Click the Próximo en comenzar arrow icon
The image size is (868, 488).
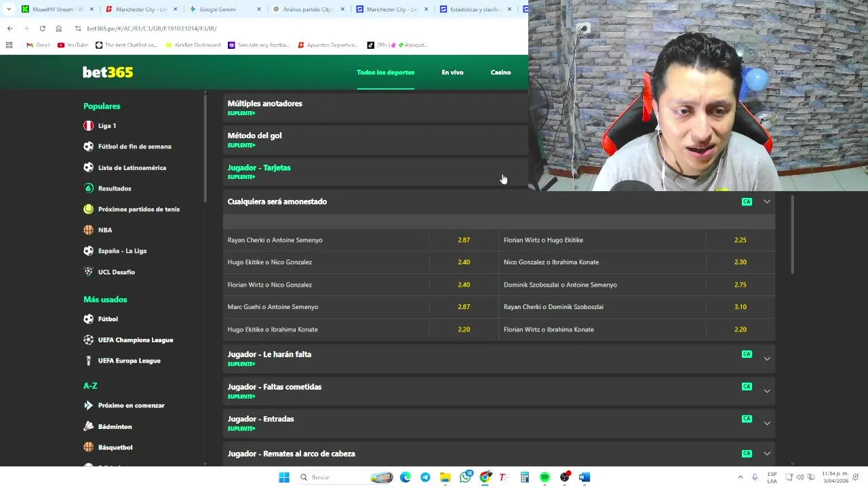pyautogui.click(x=88, y=405)
